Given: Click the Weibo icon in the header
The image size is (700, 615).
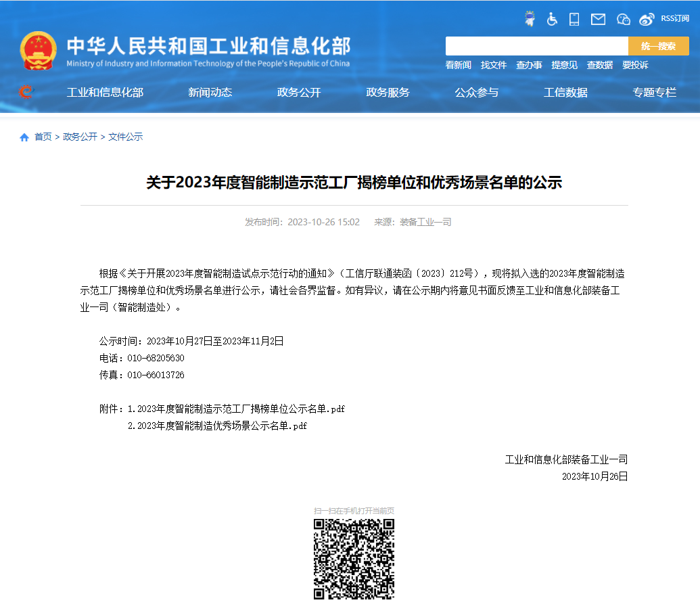Looking at the screenshot, I should 647,20.
